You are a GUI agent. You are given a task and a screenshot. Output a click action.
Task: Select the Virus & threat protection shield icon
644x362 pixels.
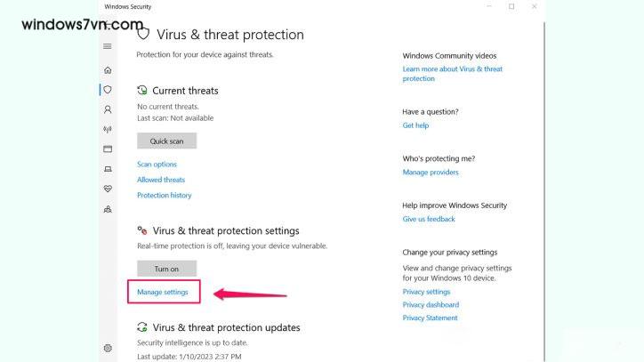tap(108, 89)
